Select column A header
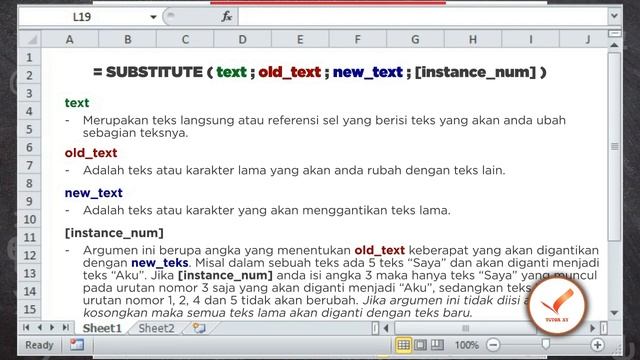 (70, 40)
